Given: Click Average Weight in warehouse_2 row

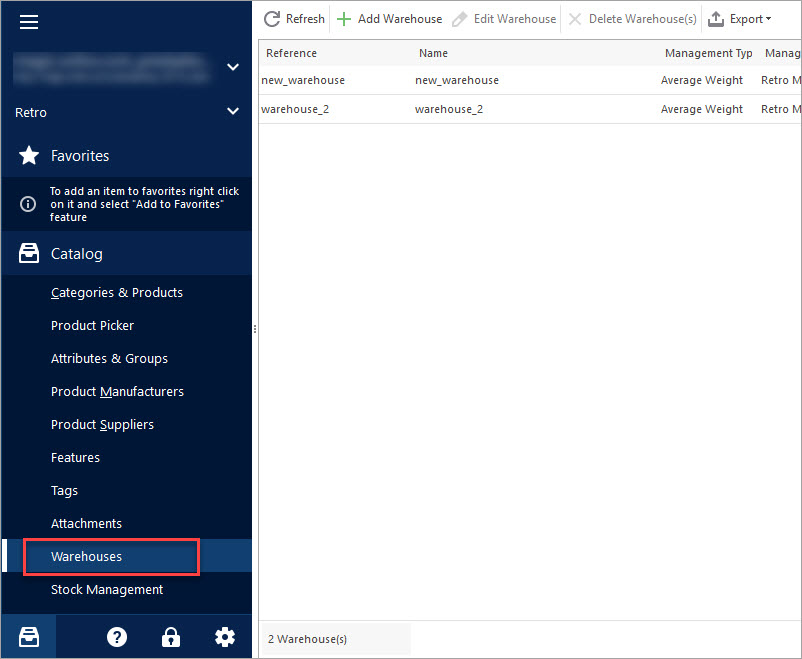Looking at the screenshot, I should (702, 109).
